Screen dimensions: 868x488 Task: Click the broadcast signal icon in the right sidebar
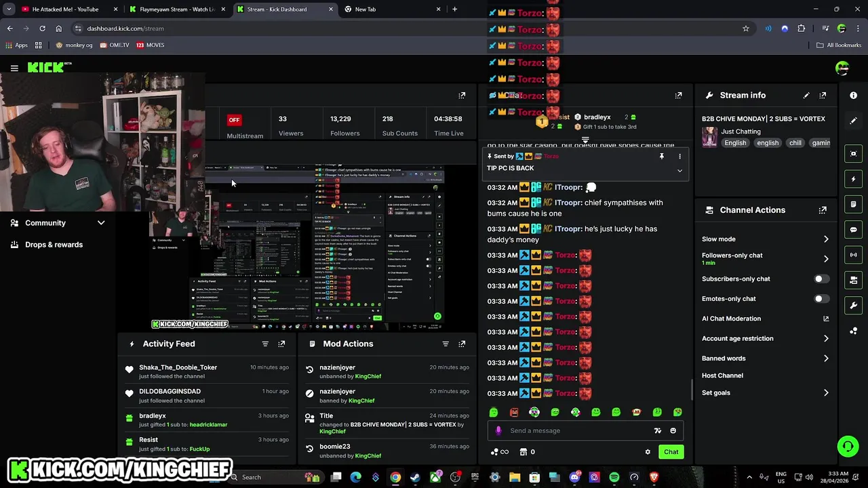[853, 255]
